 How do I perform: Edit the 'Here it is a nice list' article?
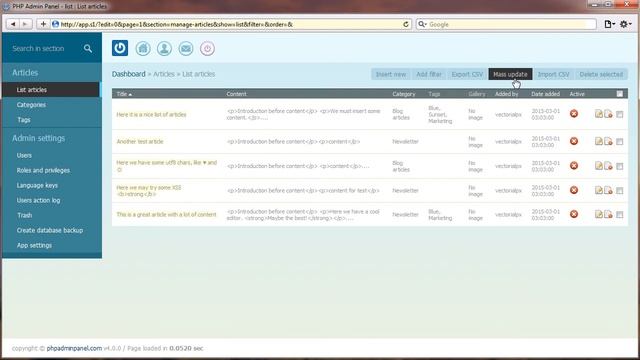point(598,114)
